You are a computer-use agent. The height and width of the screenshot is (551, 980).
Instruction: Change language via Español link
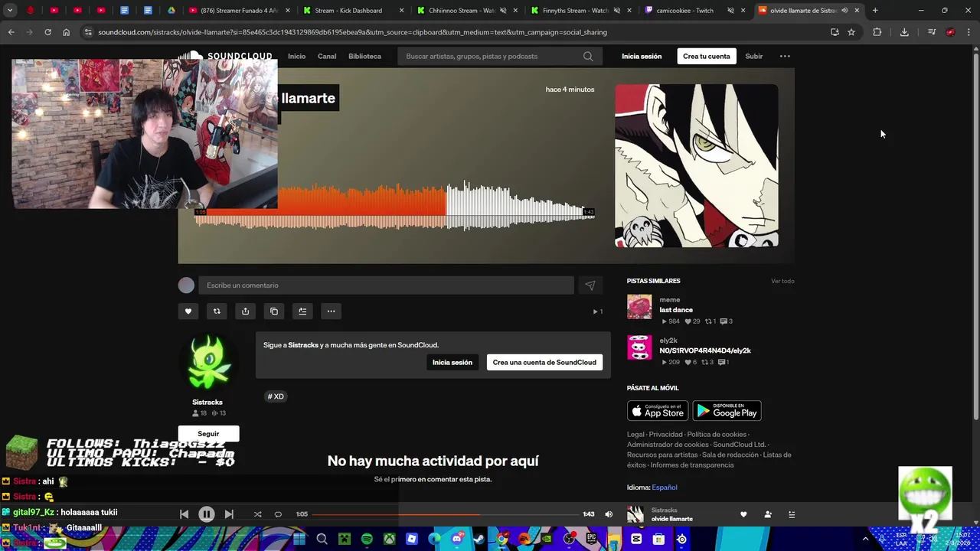pyautogui.click(x=665, y=487)
